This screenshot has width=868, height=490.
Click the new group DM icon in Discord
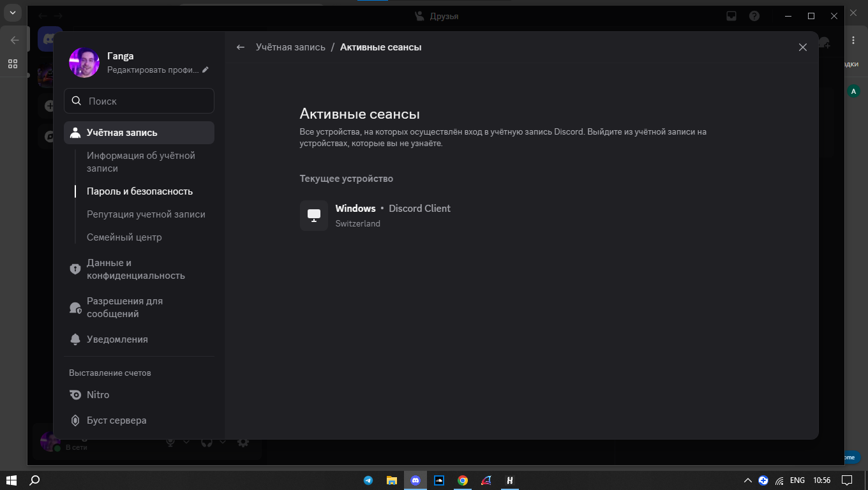pos(824,43)
